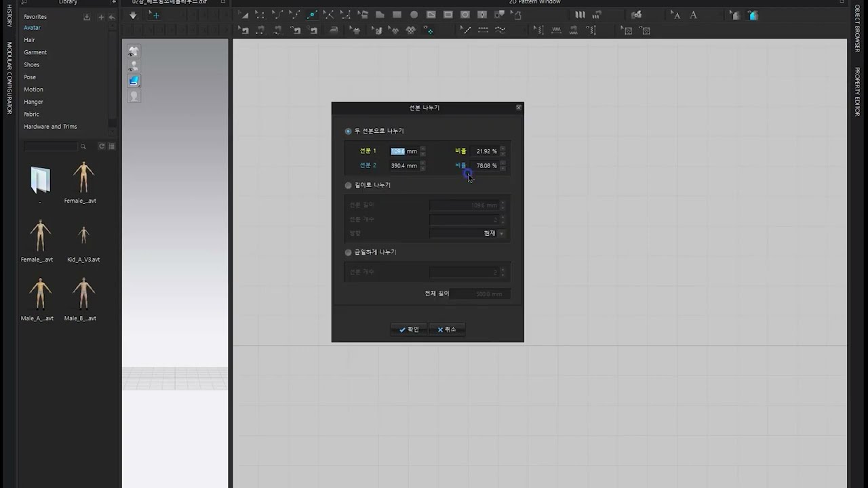This screenshot has height=488, width=868.
Task: Select the Kid_A_V3.avt avatar thumbnail
Action: tap(83, 235)
